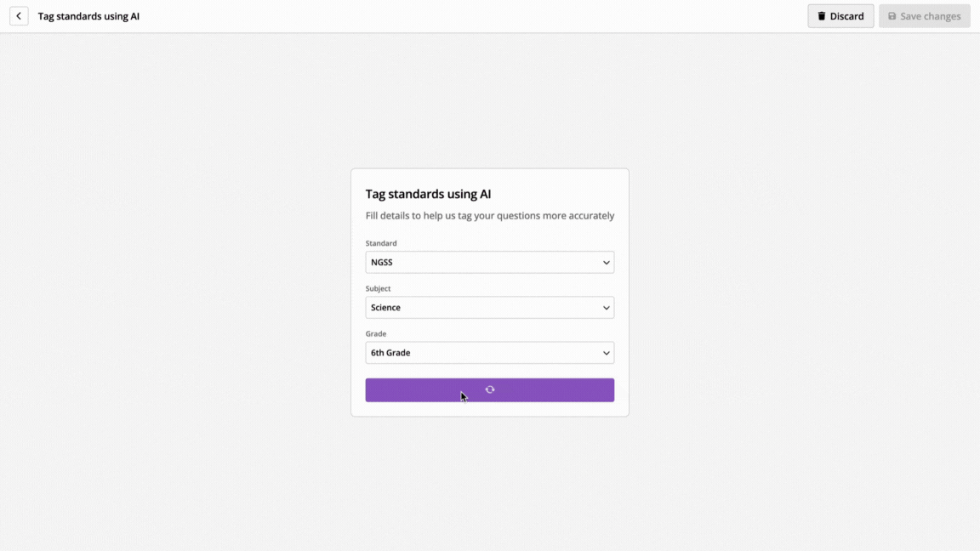
Task: Click the floppy disk Save changes icon
Action: click(892, 16)
